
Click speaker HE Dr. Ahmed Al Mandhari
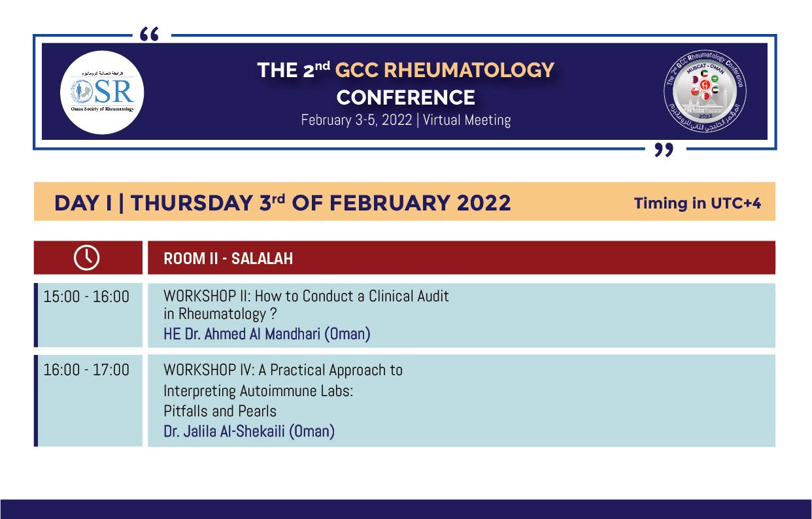[x=267, y=335]
